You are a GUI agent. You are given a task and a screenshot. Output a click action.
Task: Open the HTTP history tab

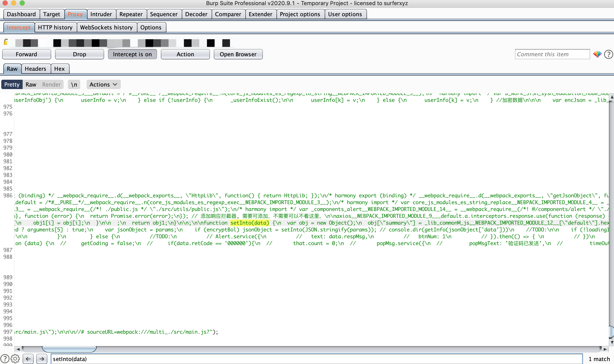click(55, 27)
